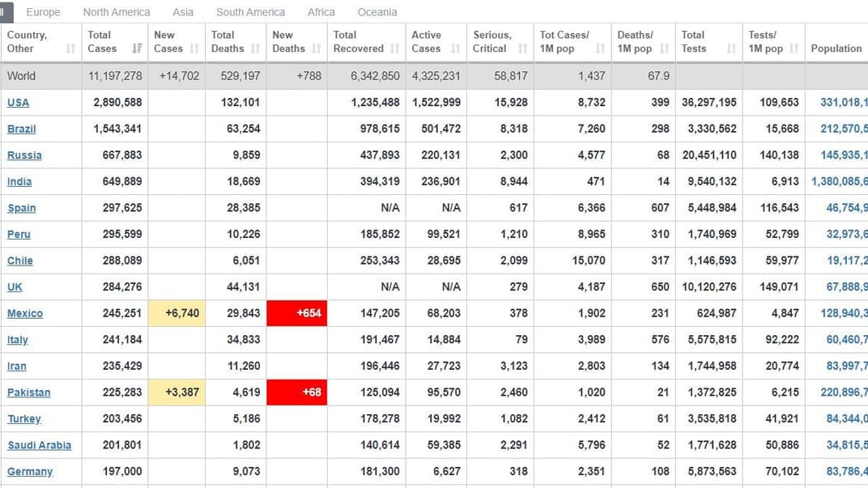Screen dimensions: 868x488
Task: Sort by Tests/1M pop arrow icon
Action: click(794, 49)
